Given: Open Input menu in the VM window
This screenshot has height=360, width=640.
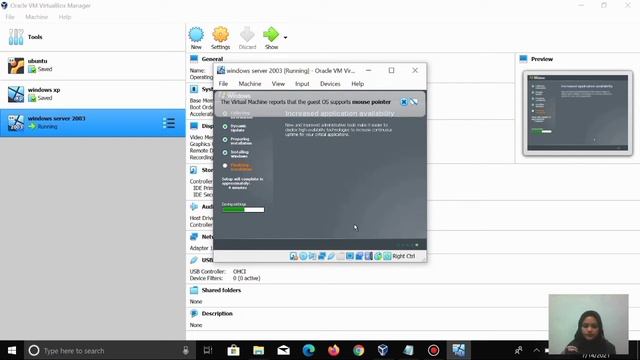Looking at the screenshot, I should [x=302, y=84].
